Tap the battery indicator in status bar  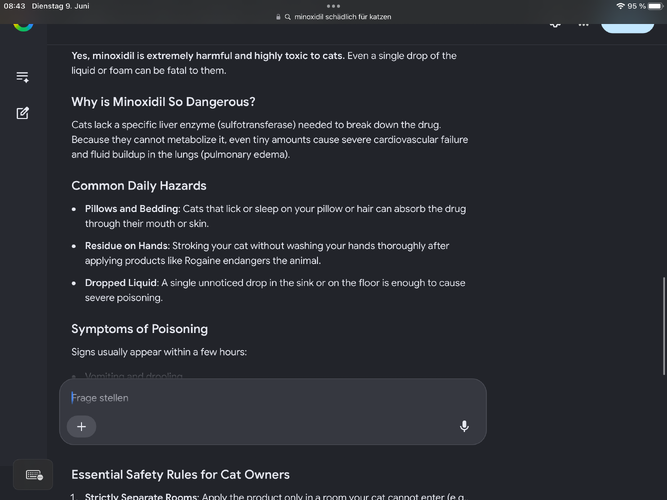pyautogui.click(x=656, y=6)
